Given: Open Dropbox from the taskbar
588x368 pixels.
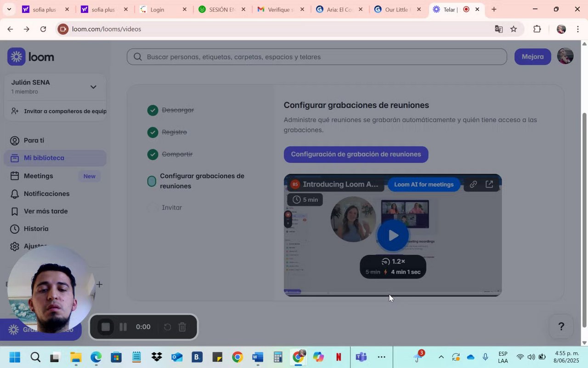Looking at the screenshot, I should click(x=157, y=357).
